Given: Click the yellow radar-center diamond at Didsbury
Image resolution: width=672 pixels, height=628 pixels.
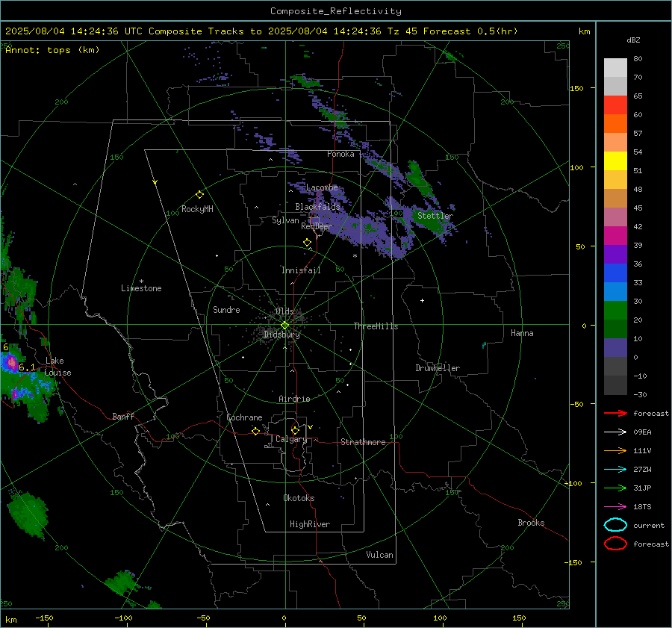Looking at the screenshot, I should point(285,325).
